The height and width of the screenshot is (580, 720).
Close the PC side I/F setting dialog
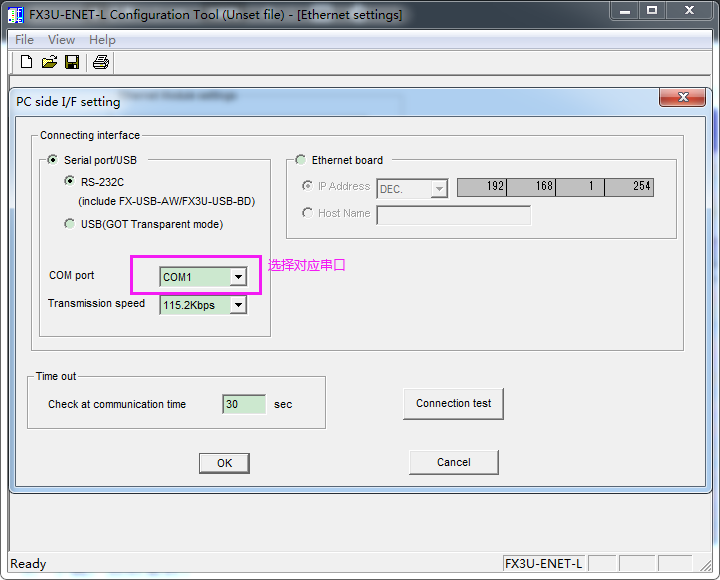(x=682, y=97)
